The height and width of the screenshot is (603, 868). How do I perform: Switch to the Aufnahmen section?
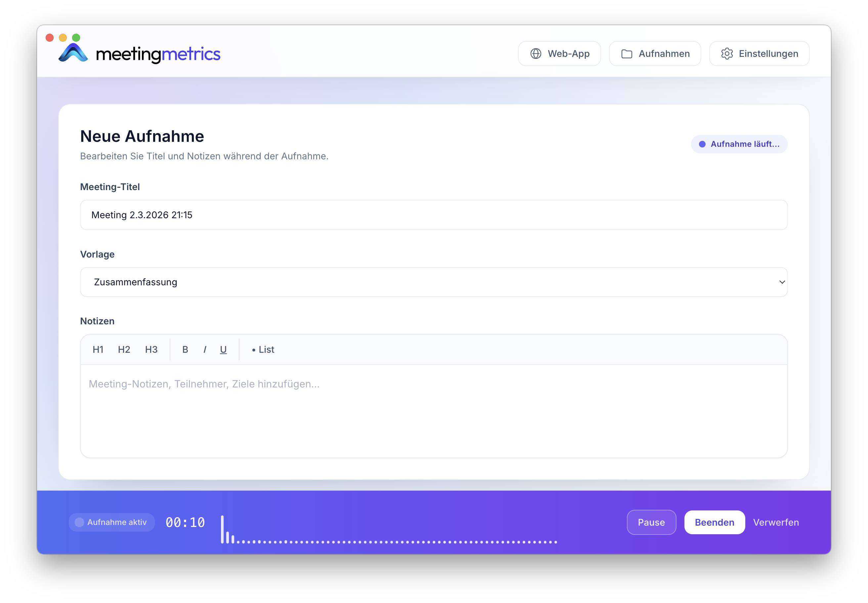(655, 53)
